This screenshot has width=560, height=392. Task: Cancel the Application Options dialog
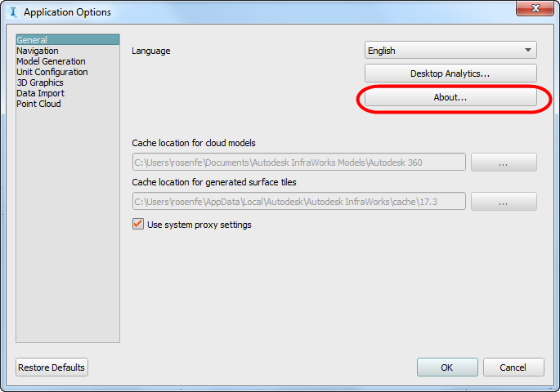513,367
